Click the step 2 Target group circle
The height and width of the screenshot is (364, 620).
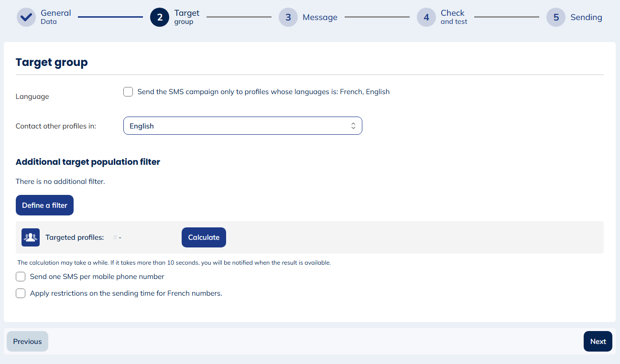pos(160,17)
